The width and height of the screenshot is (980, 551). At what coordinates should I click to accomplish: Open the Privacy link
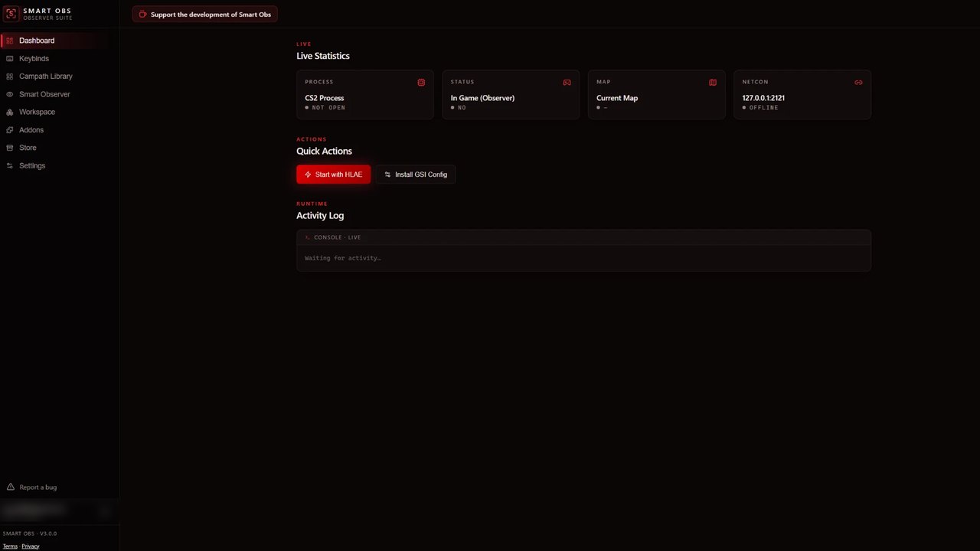(31, 546)
